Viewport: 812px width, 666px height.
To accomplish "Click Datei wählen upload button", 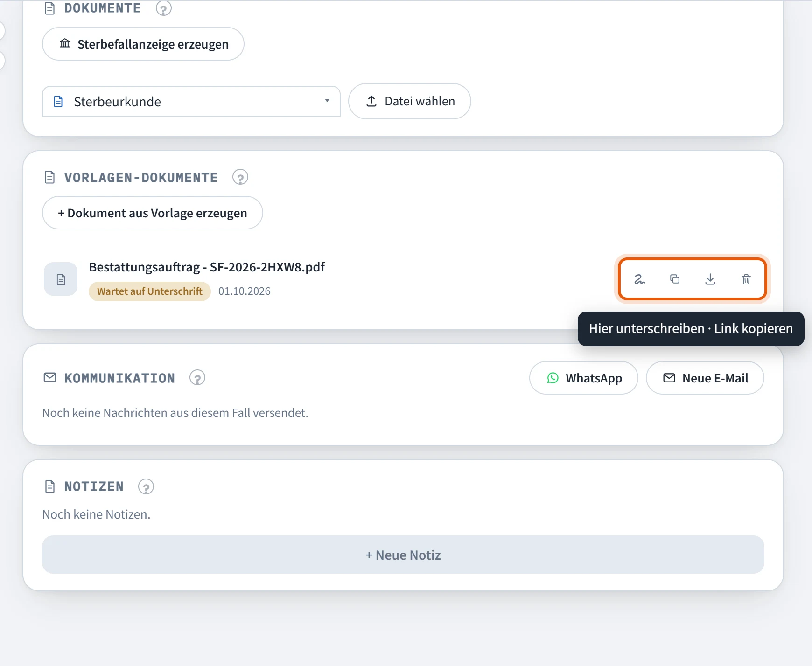I will click(x=410, y=101).
